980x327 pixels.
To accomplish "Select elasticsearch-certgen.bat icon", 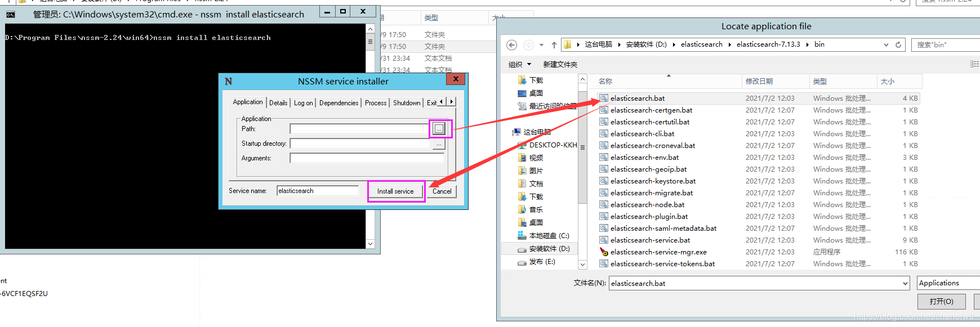I will pos(603,110).
